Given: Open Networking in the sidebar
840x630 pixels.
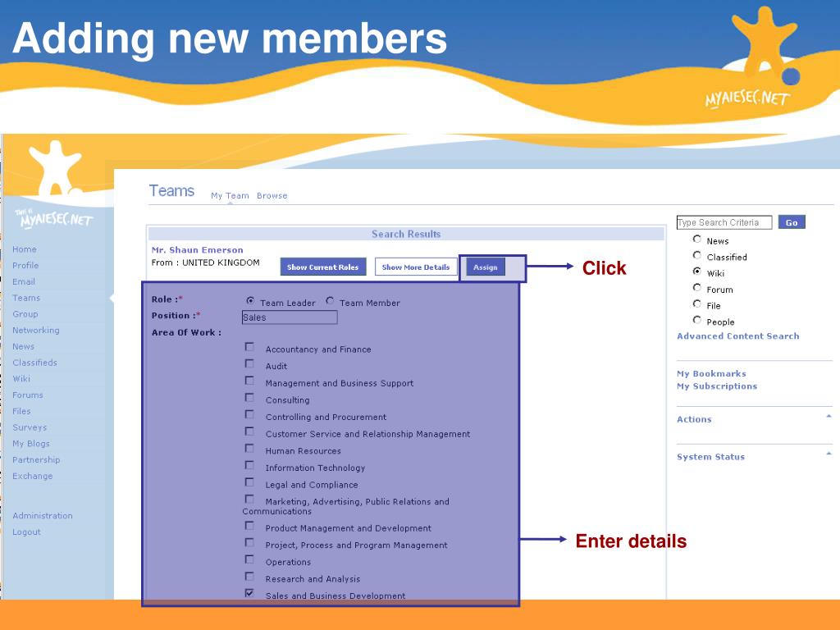Looking at the screenshot, I should (x=36, y=331).
